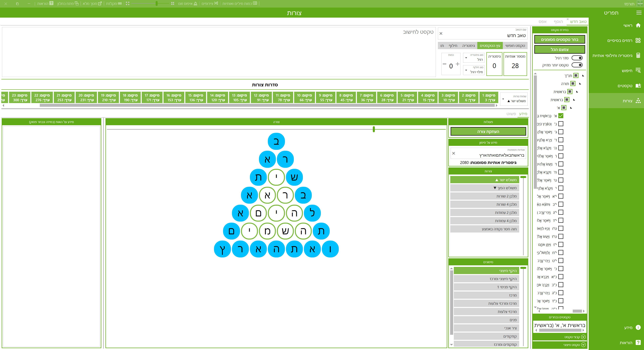
Task: Click the copy shape (העתקת צורה) button
Action: 488,132
